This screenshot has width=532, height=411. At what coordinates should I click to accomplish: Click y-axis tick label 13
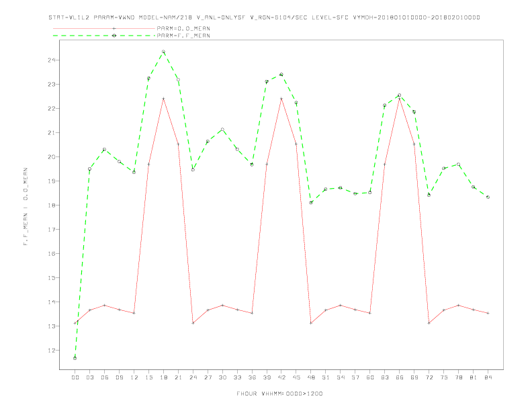pos(52,326)
